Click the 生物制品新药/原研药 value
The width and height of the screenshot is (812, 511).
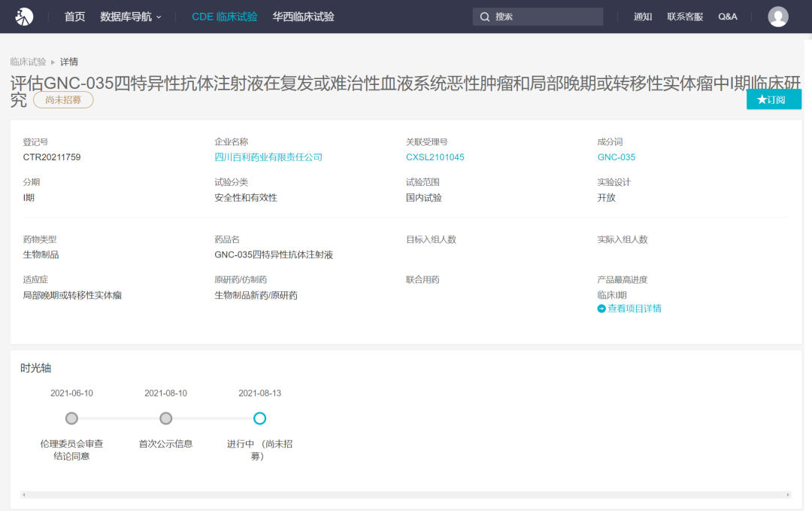(256, 295)
